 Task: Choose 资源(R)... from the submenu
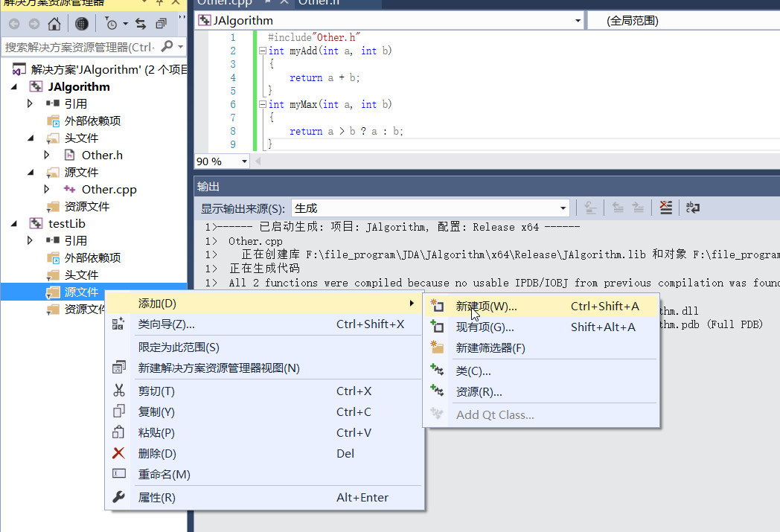tap(541, 392)
